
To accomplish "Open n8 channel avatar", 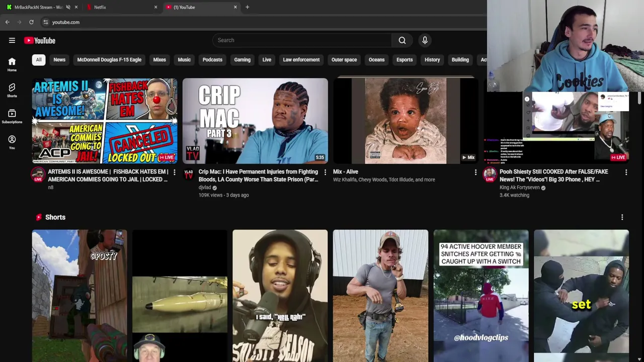I will coord(38,174).
